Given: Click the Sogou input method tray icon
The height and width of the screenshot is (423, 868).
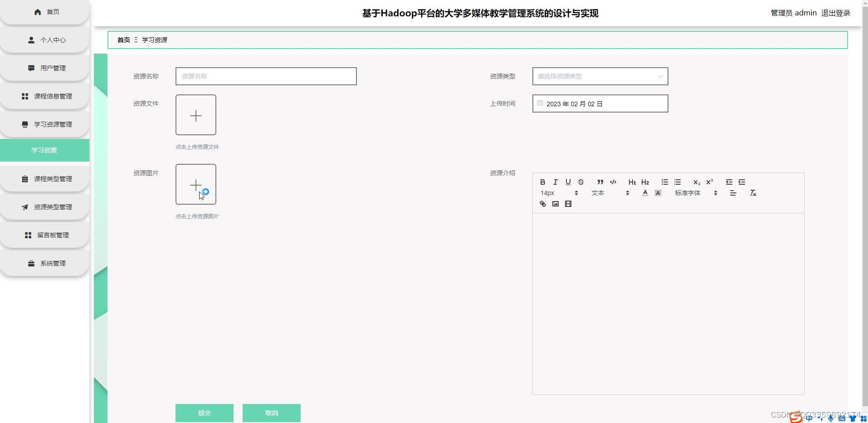Looking at the screenshot, I should pos(796,418).
